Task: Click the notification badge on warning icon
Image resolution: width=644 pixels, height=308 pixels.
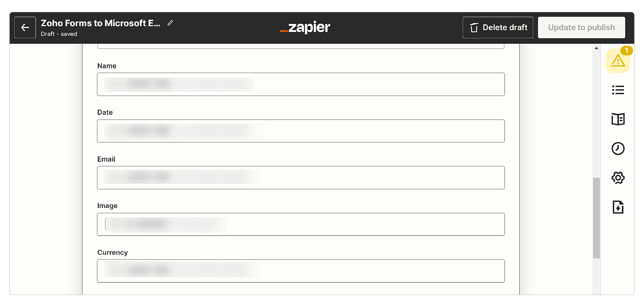Action: [x=626, y=51]
